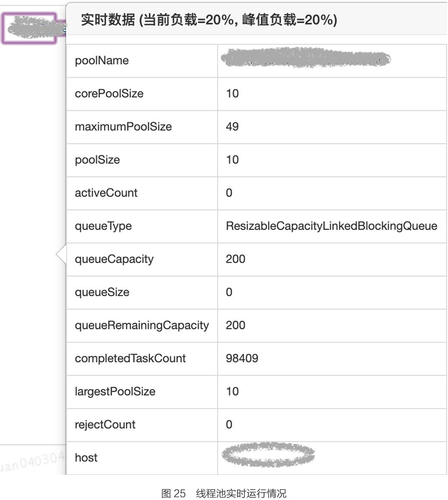This screenshot has width=448, height=500.
Task: Select the maximumPoolSize value 49
Action: click(232, 127)
